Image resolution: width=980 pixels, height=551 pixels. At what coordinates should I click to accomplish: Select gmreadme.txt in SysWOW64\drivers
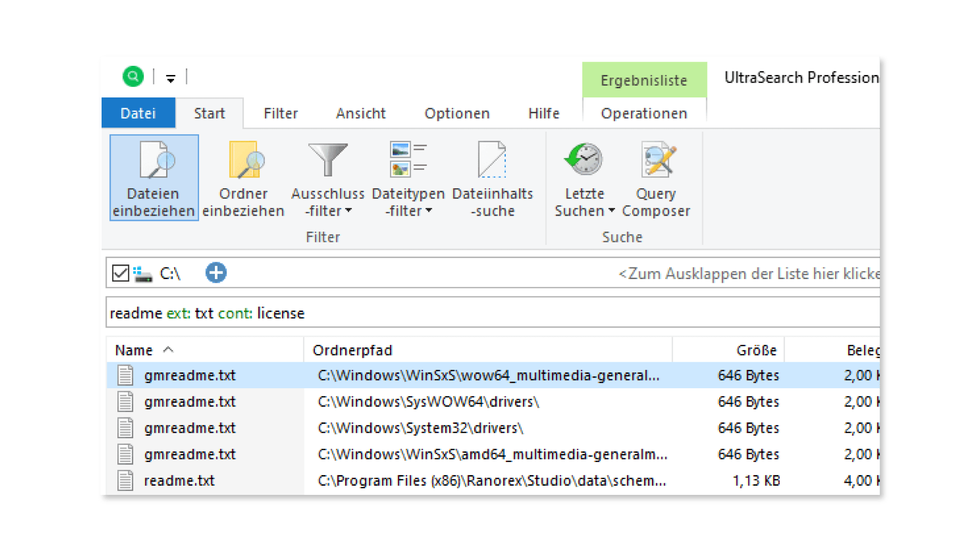(x=493, y=402)
